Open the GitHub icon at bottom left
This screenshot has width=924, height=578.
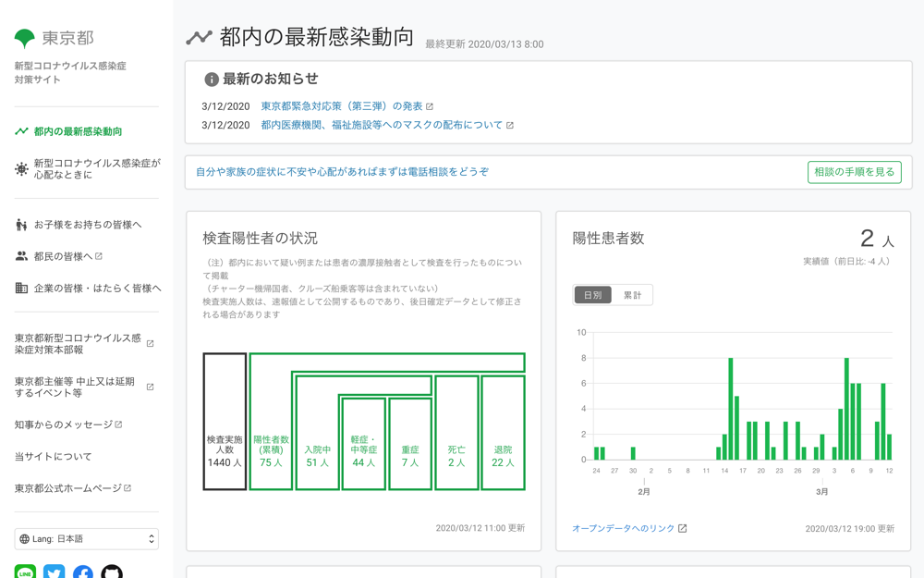(x=110, y=573)
